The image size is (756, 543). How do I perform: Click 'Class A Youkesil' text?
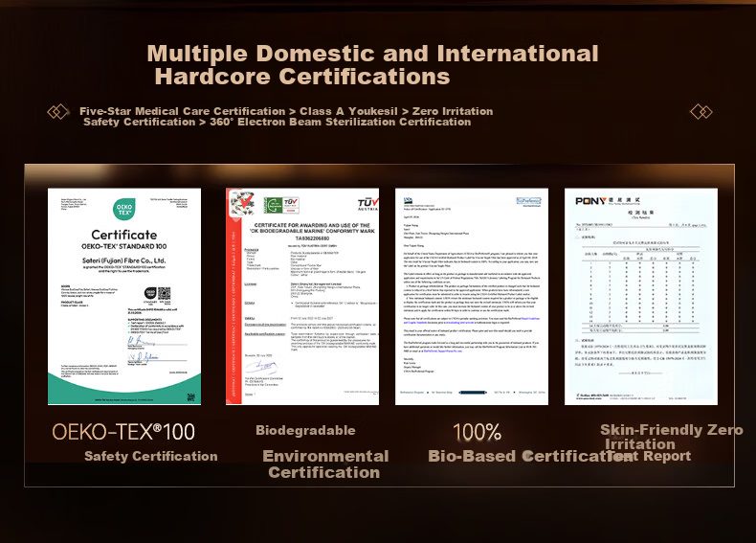pos(348,111)
